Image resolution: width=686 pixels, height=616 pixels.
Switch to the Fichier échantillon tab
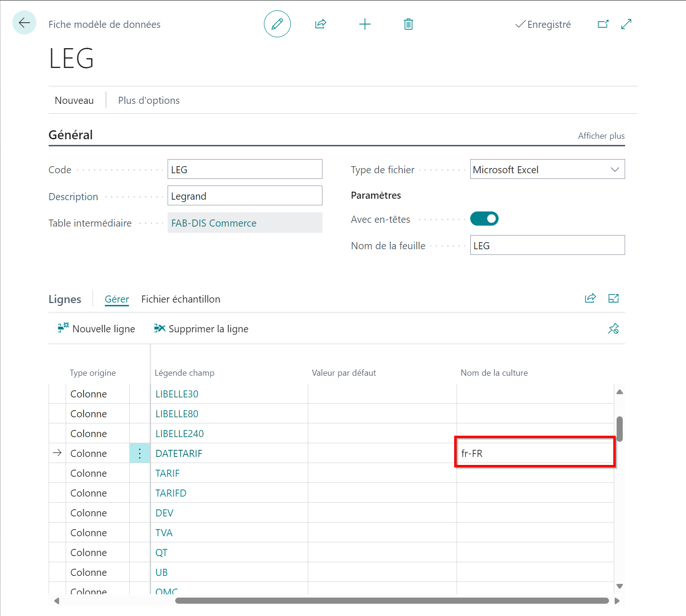coord(180,299)
